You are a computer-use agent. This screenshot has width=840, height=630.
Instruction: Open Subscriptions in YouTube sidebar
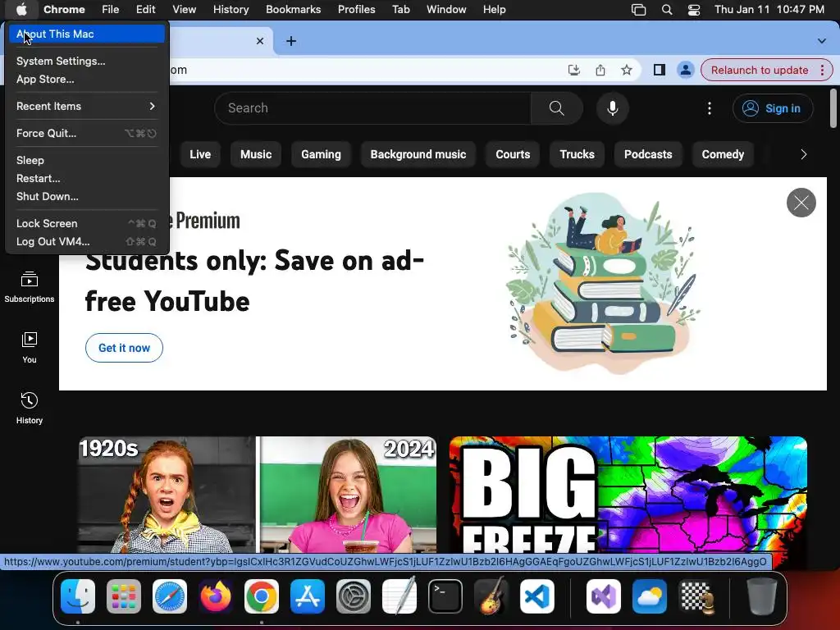pos(30,287)
